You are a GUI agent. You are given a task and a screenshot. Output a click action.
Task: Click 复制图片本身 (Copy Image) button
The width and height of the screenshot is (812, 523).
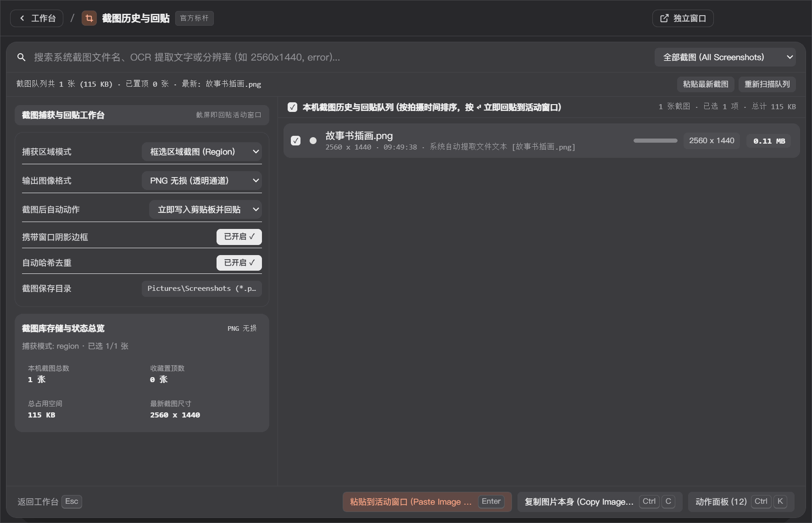[600, 502]
